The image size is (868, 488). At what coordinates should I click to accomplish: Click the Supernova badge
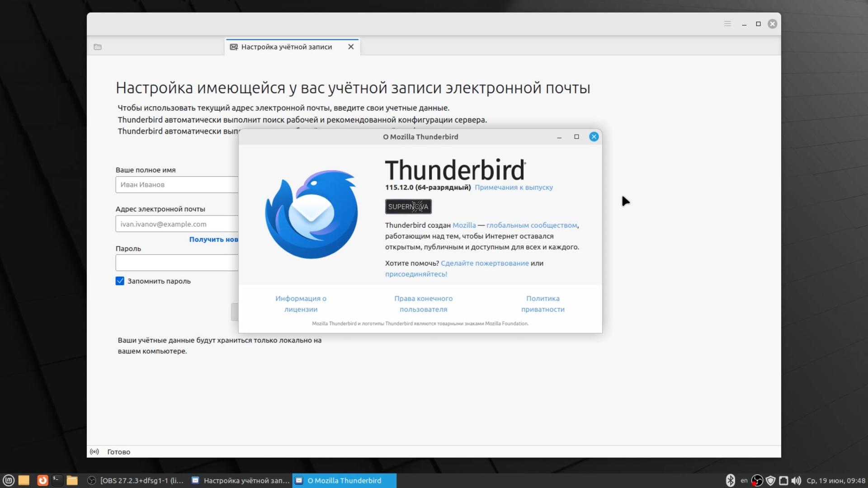click(x=408, y=206)
